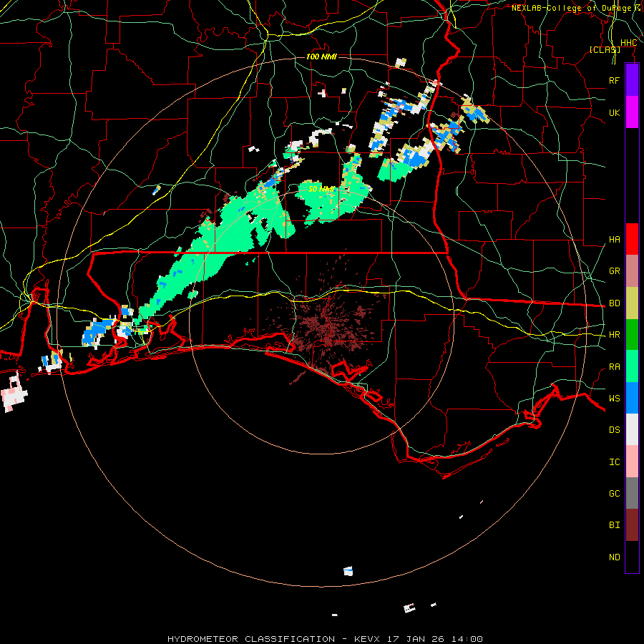Pick the HR dark green legend swatch

[632, 334]
